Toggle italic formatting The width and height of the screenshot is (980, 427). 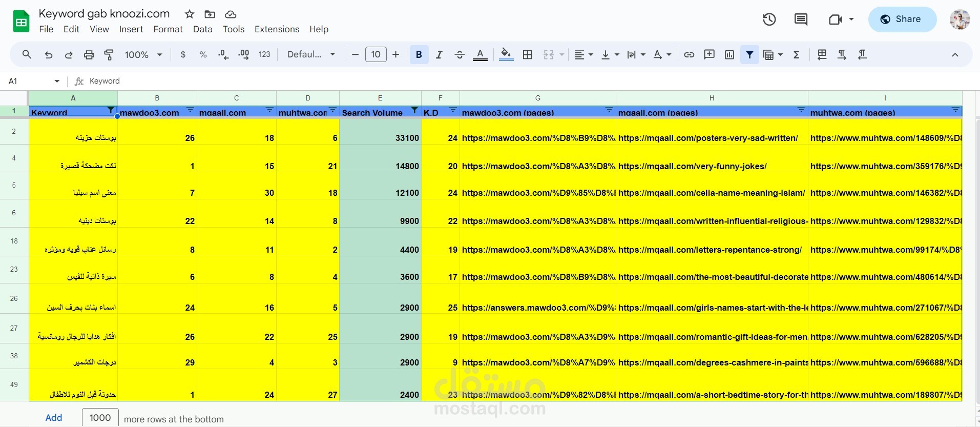(439, 55)
